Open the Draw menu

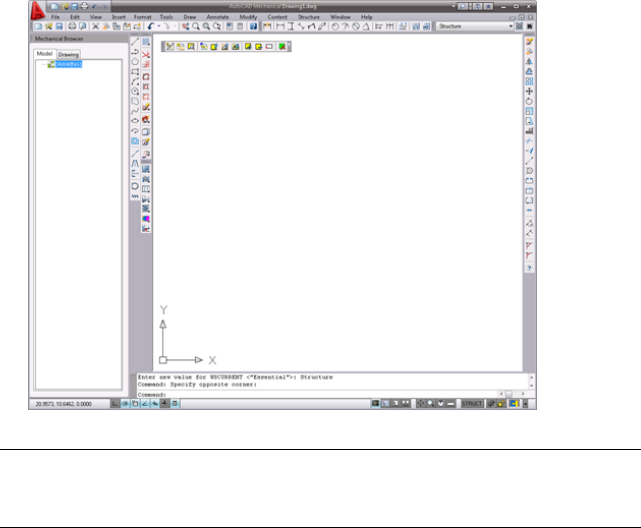point(190,17)
